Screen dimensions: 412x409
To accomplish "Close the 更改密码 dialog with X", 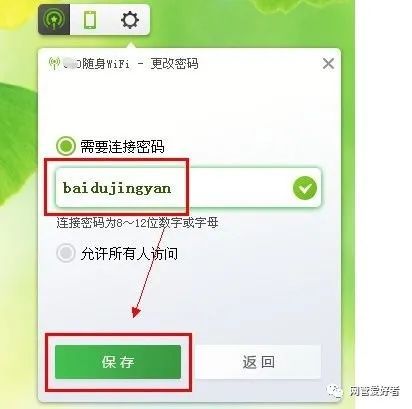I will pyautogui.click(x=328, y=63).
